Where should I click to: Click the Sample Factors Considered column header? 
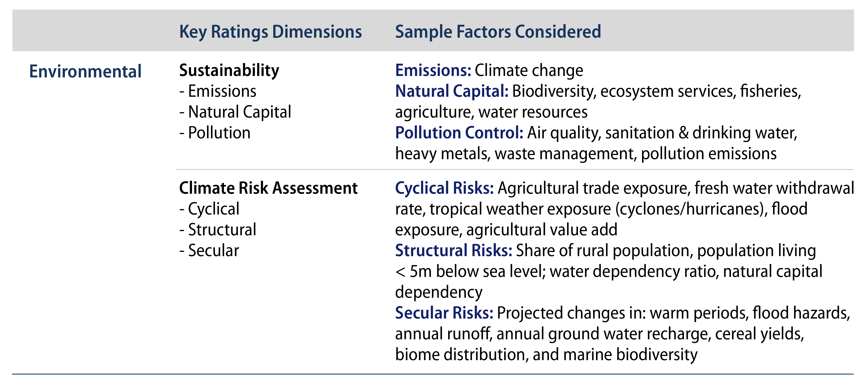[498, 32]
